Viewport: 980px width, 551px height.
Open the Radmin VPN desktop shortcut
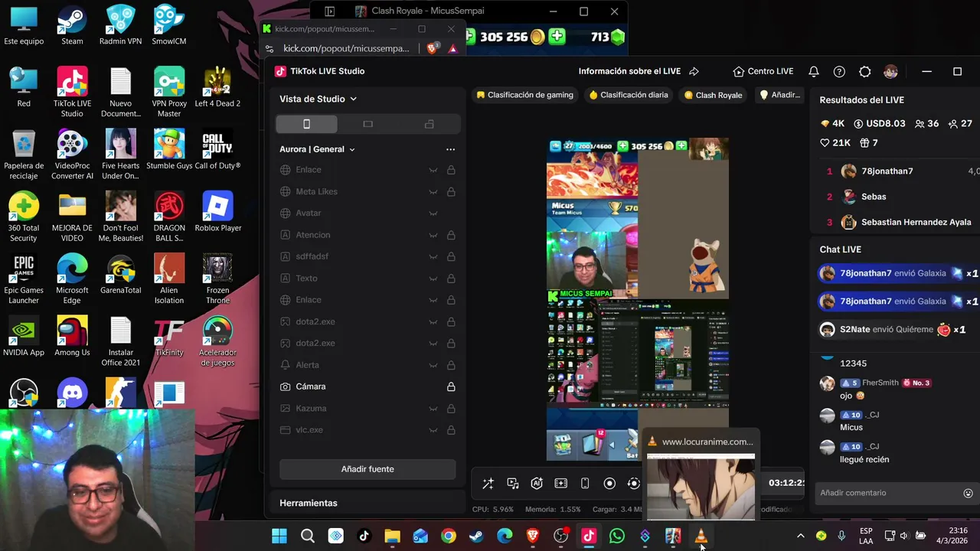point(120,25)
